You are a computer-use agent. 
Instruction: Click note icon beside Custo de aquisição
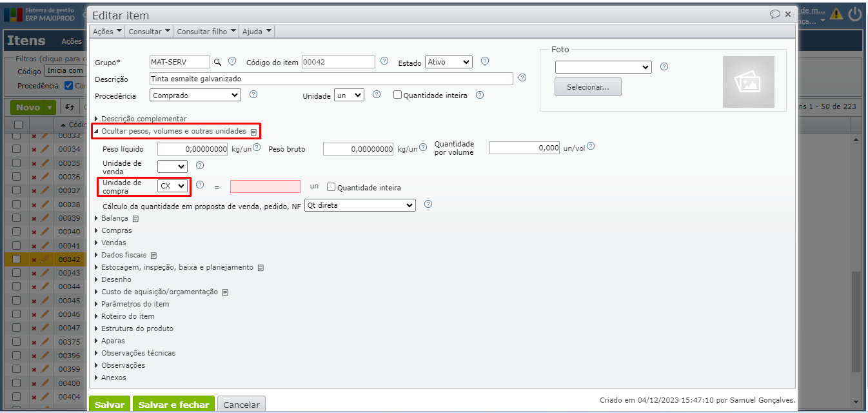point(225,292)
